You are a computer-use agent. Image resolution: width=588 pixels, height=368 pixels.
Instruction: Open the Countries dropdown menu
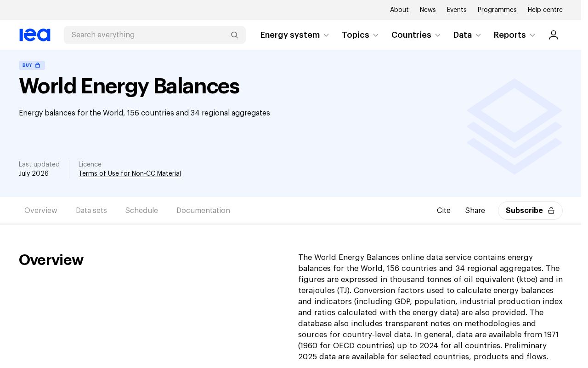point(416,35)
